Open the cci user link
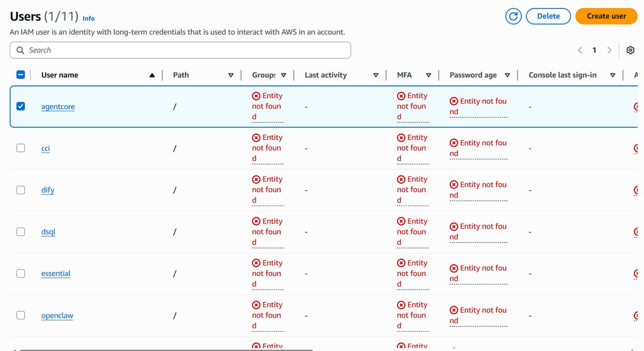644x351 pixels. click(46, 148)
